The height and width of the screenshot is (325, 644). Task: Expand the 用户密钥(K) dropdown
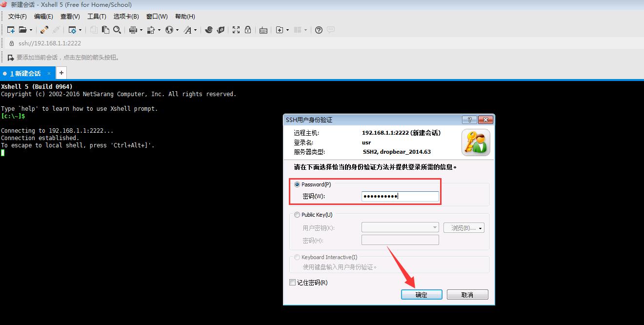coord(435,227)
